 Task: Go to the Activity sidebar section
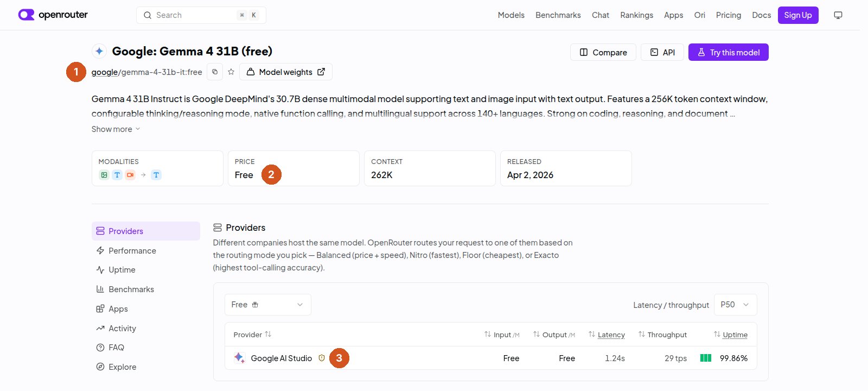pos(146,329)
